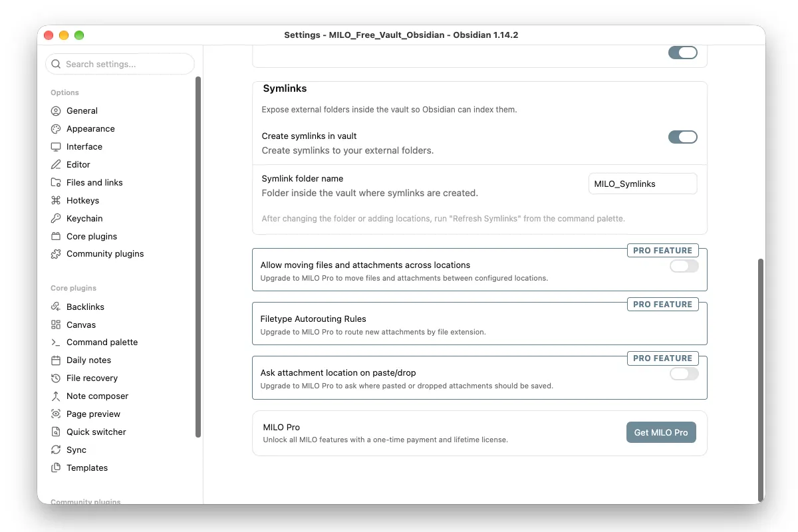Click PRO FEATURE badge on Ask attachment location
This screenshot has height=532, width=798.
coord(662,358)
